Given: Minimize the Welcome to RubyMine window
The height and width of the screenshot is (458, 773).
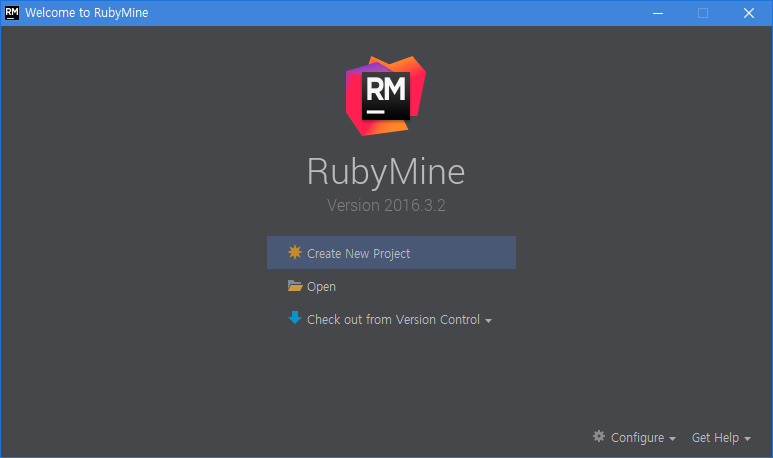Looking at the screenshot, I should [658, 13].
